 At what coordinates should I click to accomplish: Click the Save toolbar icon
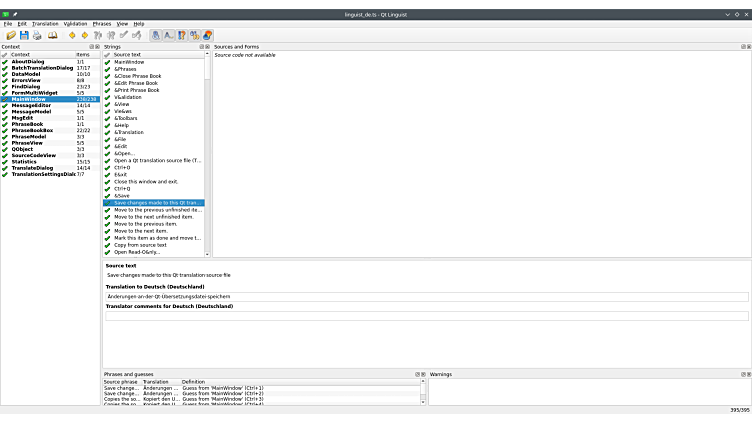point(24,35)
